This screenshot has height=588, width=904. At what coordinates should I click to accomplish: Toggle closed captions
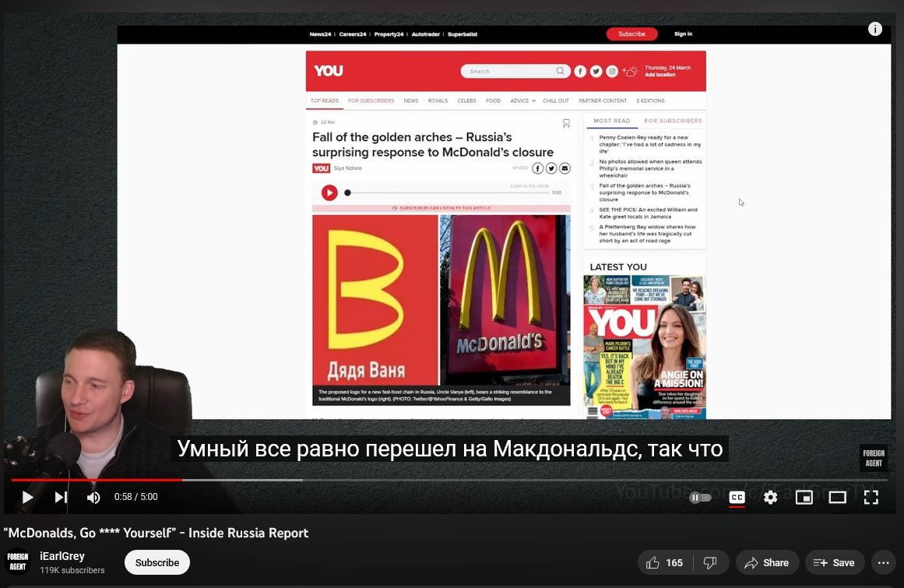click(x=737, y=497)
